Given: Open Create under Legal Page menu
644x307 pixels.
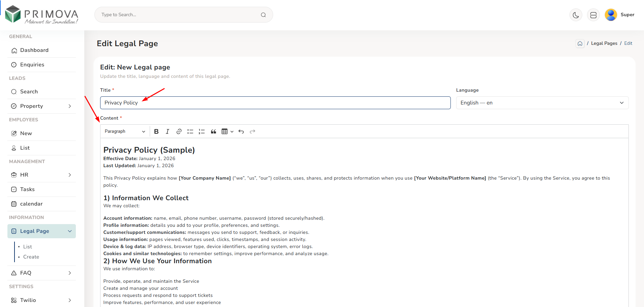Looking at the screenshot, I should (31, 257).
